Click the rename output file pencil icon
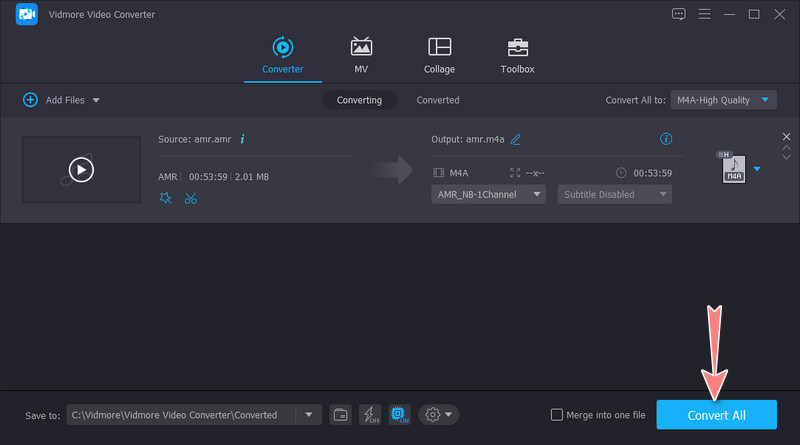800x445 pixels. 516,139
